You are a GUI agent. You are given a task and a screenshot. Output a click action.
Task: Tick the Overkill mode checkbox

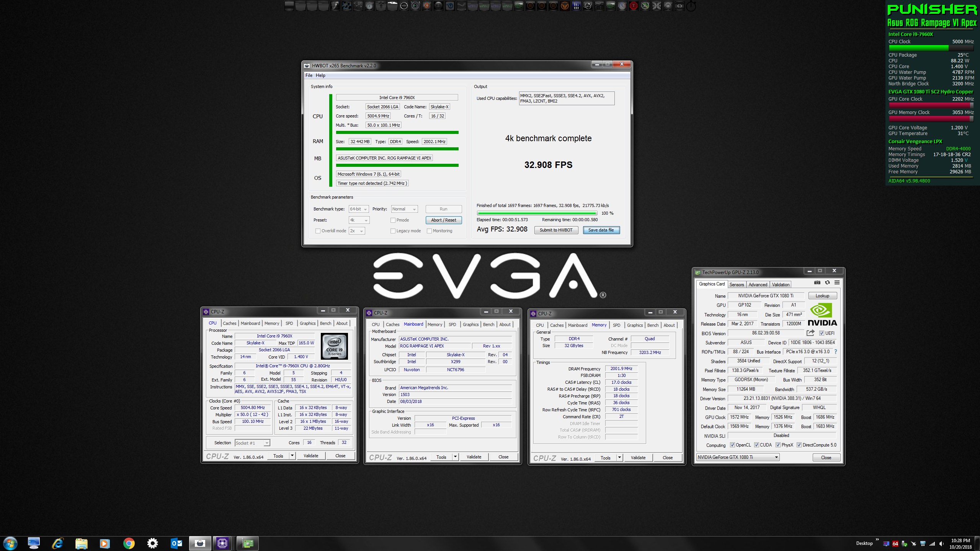coord(318,231)
